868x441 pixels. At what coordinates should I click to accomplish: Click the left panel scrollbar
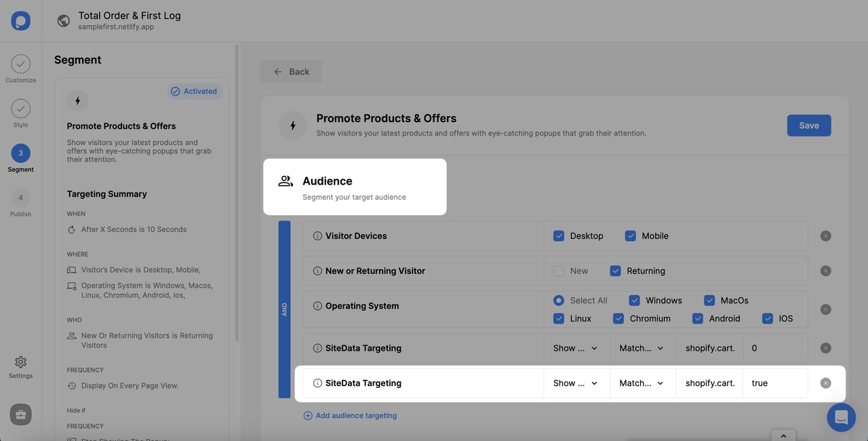click(237, 192)
